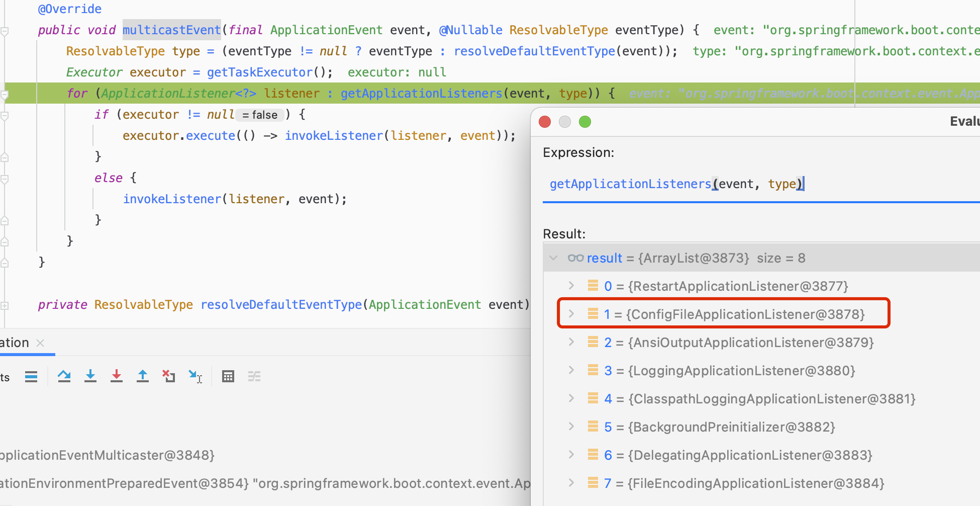Collapse the result ArrayList node
This screenshot has width=980, height=506.
point(553,258)
